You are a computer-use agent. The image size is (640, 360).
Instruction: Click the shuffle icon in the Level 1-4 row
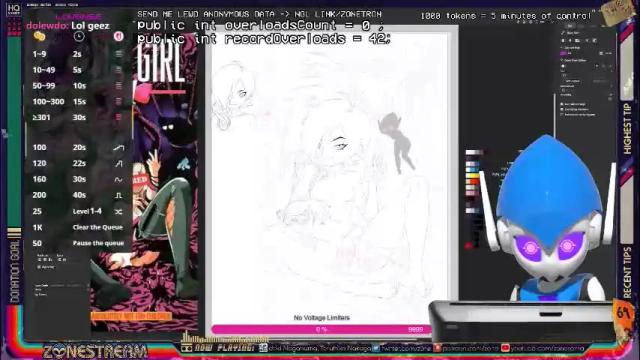118,211
